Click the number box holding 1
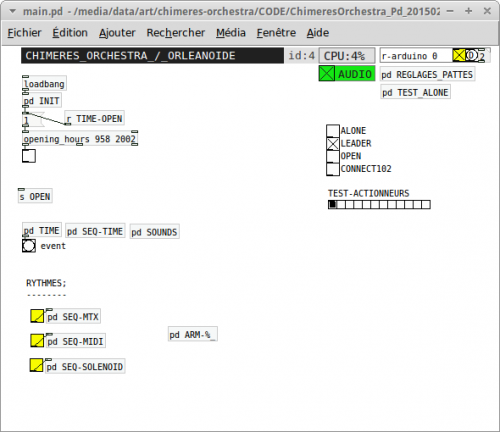Image resolution: width=500 pixels, height=432 pixels. coord(33,120)
